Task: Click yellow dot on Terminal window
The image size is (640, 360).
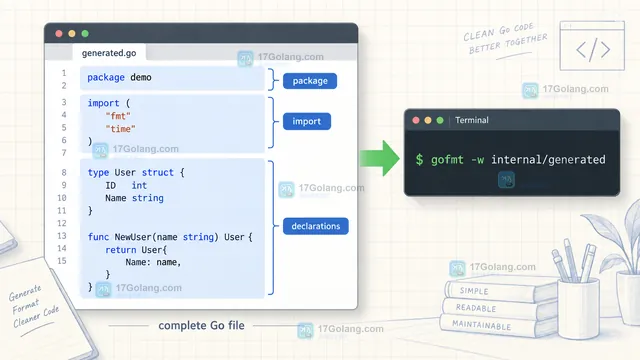Action: click(x=428, y=120)
